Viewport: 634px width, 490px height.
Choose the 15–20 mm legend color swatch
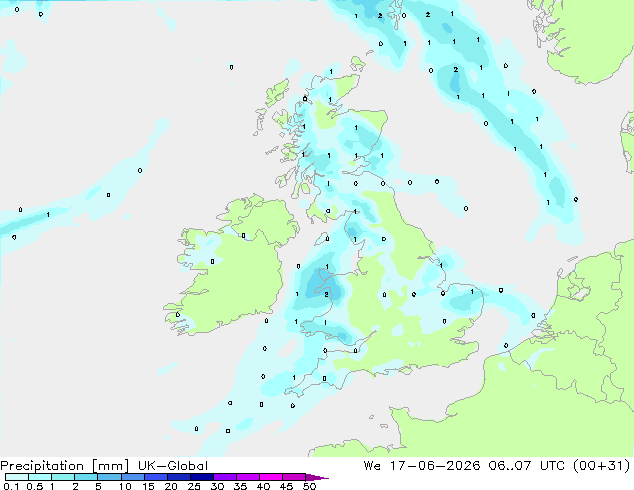(x=155, y=477)
